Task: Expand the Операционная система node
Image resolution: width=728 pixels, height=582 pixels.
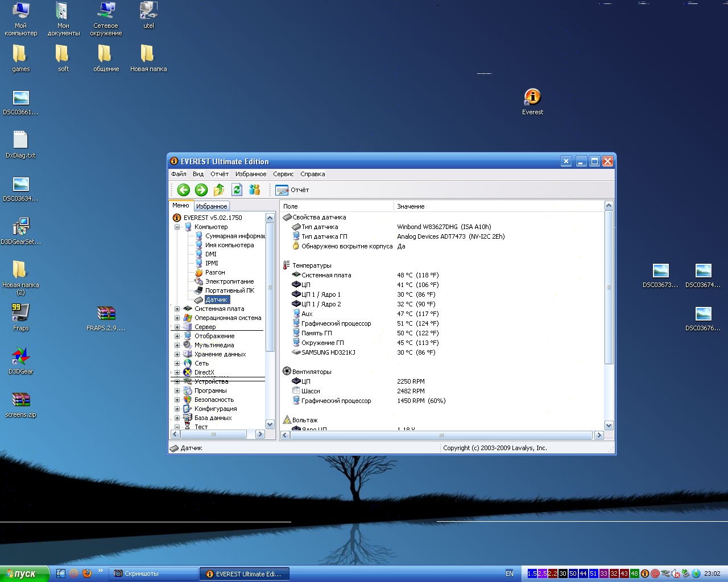Action: [177, 318]
